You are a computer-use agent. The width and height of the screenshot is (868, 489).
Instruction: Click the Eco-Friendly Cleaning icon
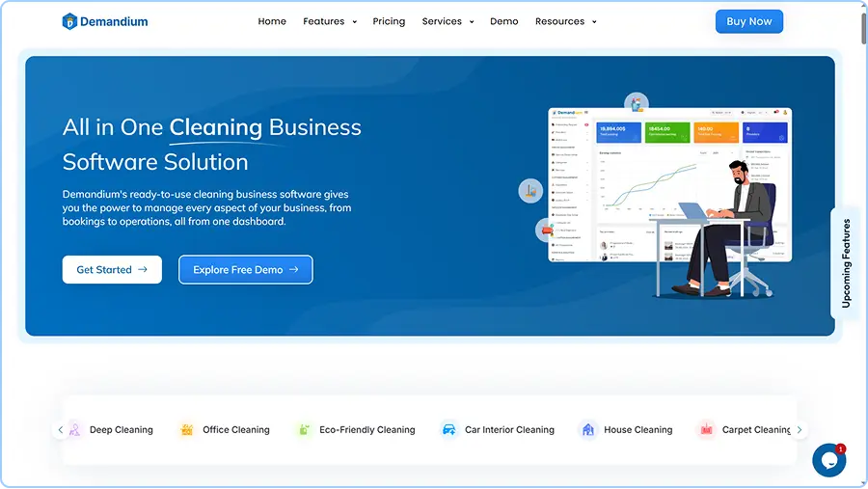pos(304,430)
